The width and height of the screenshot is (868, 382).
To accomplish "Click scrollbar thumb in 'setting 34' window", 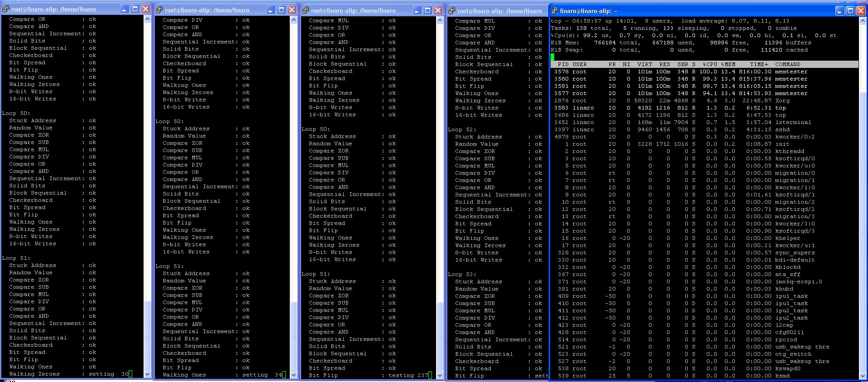I will tap(293, 336).
